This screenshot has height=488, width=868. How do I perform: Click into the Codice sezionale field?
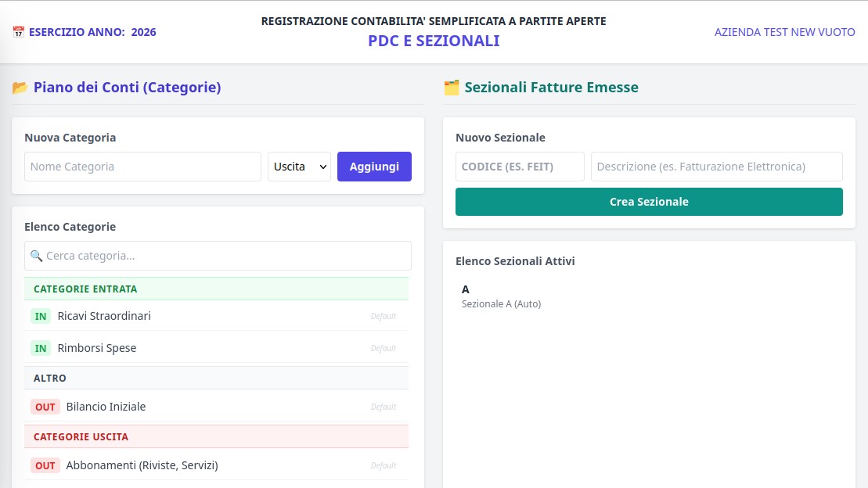520,167
